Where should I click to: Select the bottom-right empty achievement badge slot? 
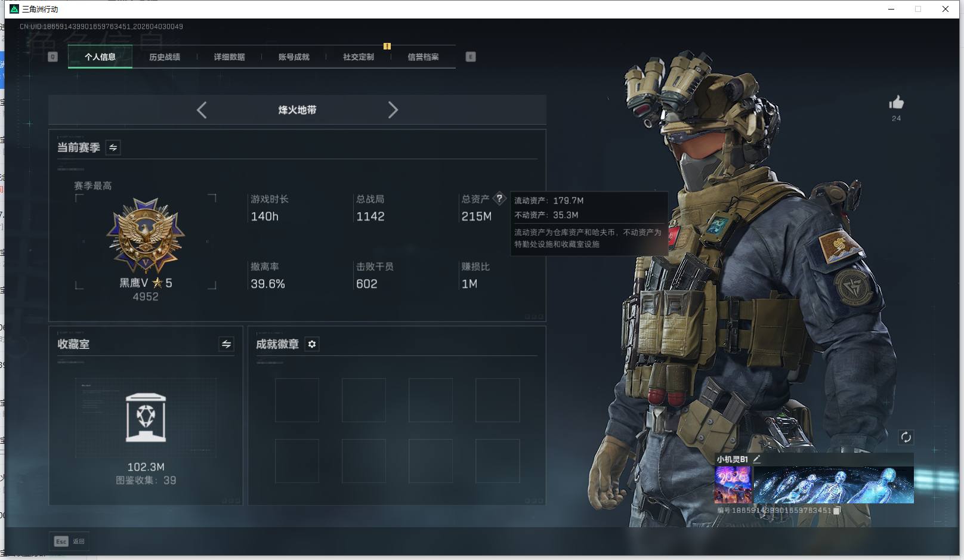point(498,461)
